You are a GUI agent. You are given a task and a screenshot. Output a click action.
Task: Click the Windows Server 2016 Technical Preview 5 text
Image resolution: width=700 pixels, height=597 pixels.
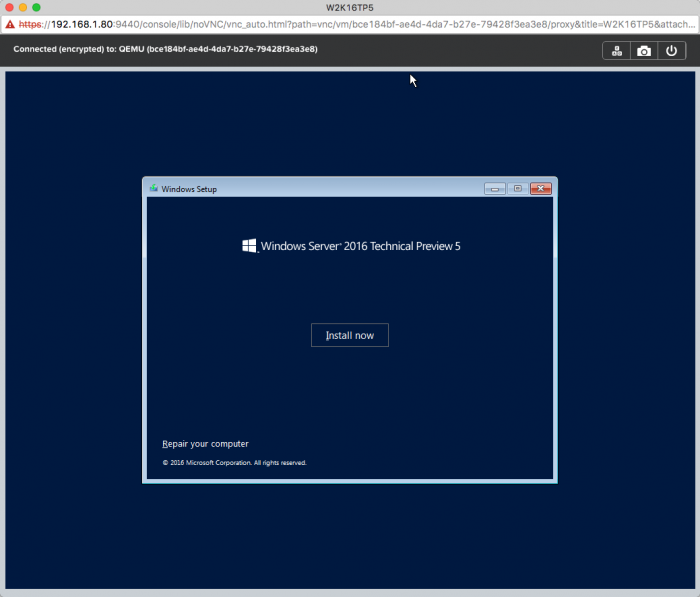pyautogui.click(x=360, y=246)
